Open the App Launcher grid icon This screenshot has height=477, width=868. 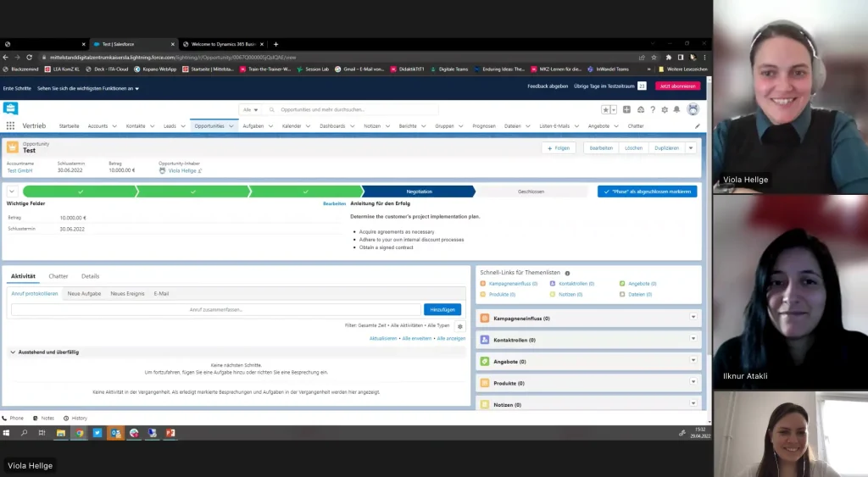coord(10,125)
